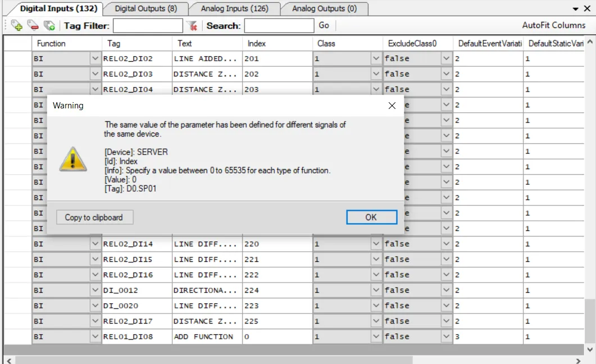Image resolution: width=596 pixels, height=364 pixels.
Task: Open ExcludeClass0 dropdown for DI_0012 row
Action: point(446,290)
